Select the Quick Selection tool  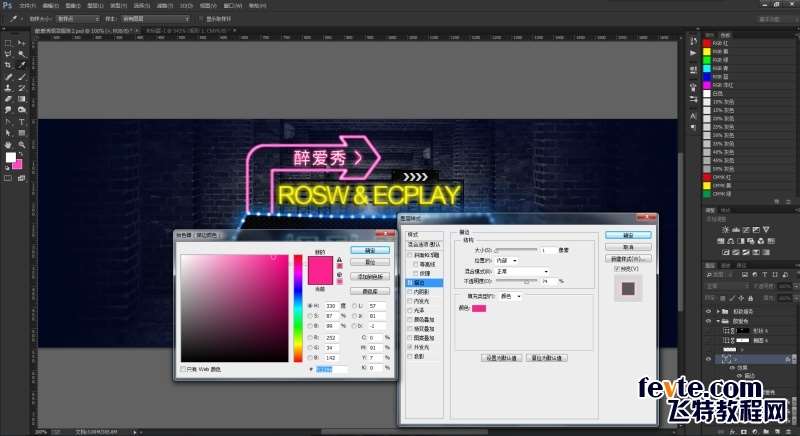21,54
